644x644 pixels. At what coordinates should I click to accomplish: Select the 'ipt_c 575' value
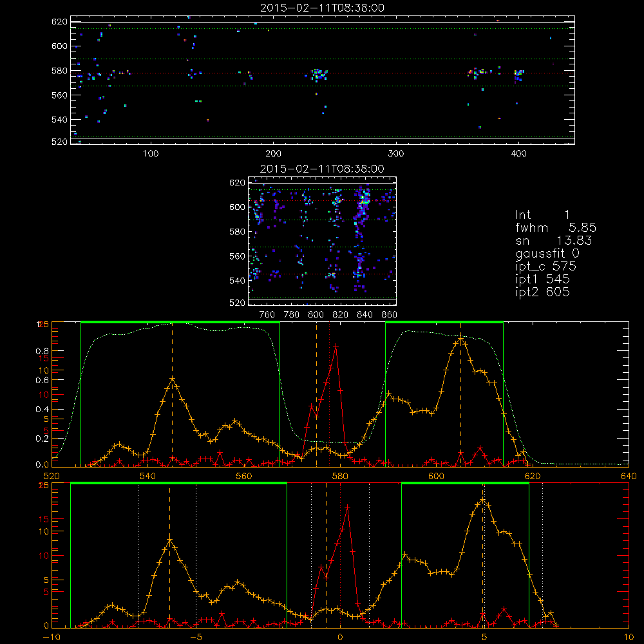point(546,267)
